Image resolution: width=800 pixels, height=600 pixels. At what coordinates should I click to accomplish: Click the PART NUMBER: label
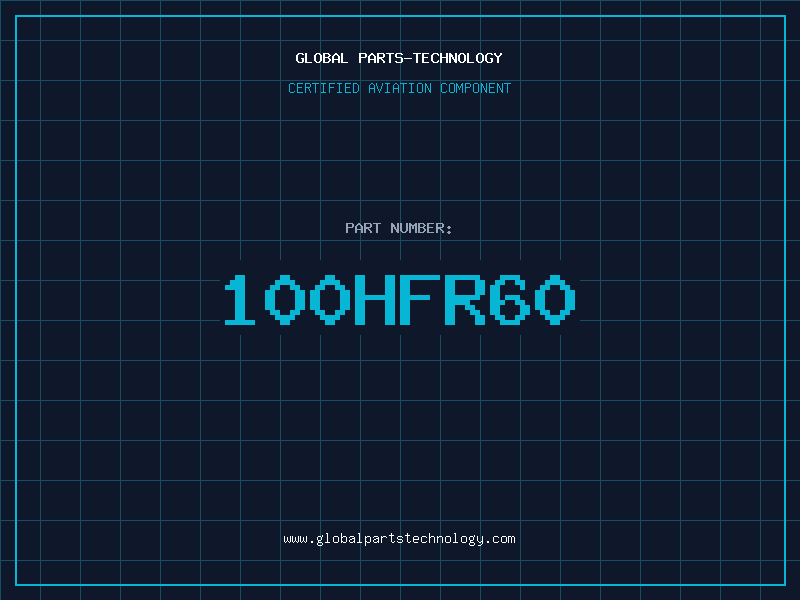click(x=399, y=229)
